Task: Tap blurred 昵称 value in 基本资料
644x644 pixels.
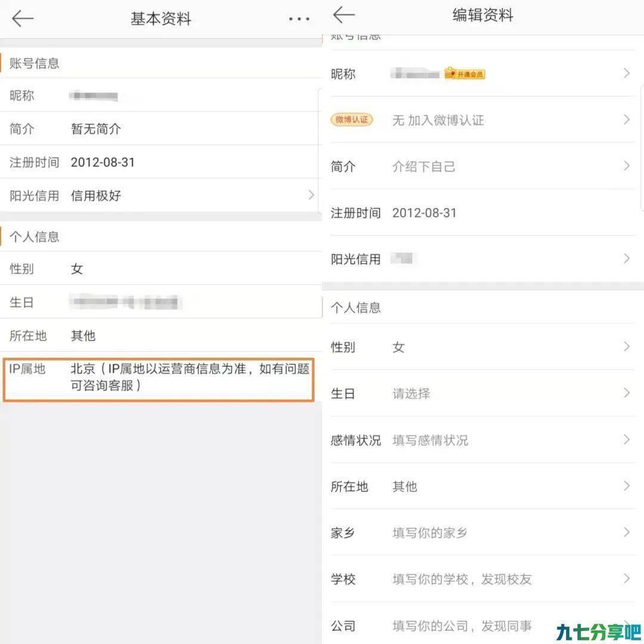Action: click(94, 96)
